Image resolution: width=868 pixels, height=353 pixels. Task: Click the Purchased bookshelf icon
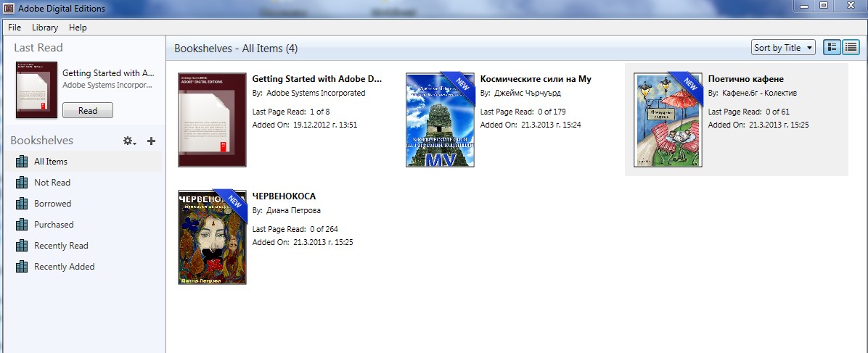click(22, 225)
